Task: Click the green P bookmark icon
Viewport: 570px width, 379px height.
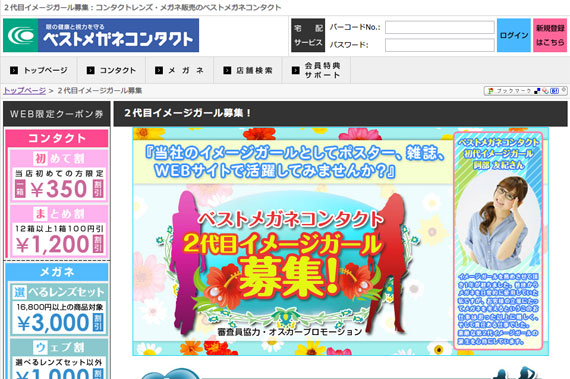Action: pyautogui.click(x=490, y=91)
